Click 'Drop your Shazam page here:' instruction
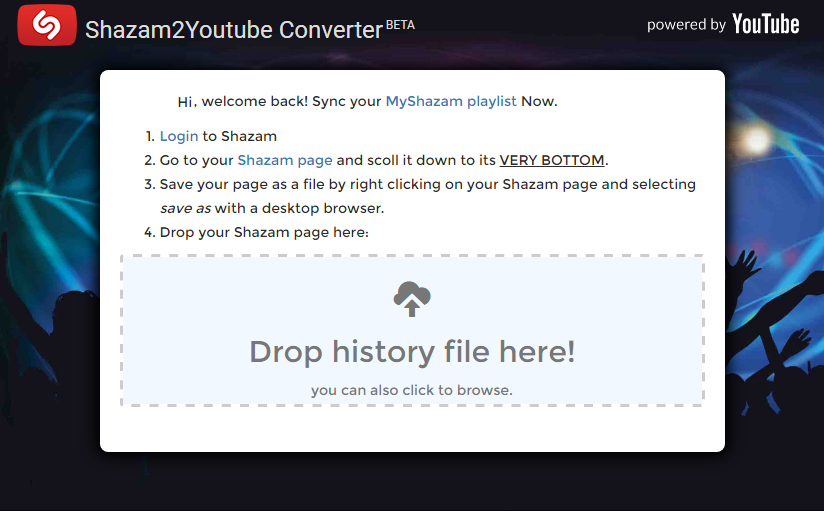The height and width of the screenshot is (511, 824). pyautogui.click(x=264, y=232)
